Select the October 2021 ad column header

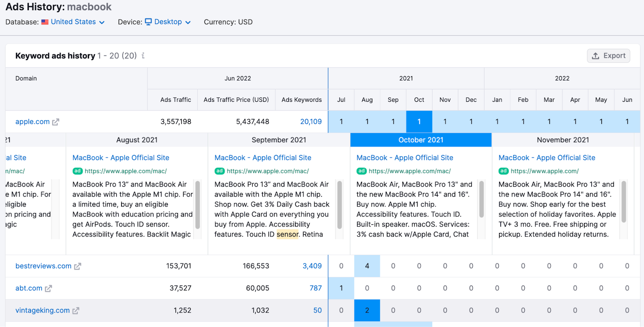coord(421,140)
